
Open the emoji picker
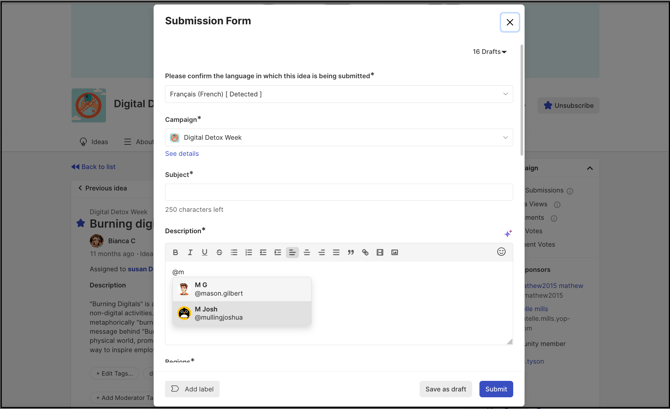(x=501, y=252)
